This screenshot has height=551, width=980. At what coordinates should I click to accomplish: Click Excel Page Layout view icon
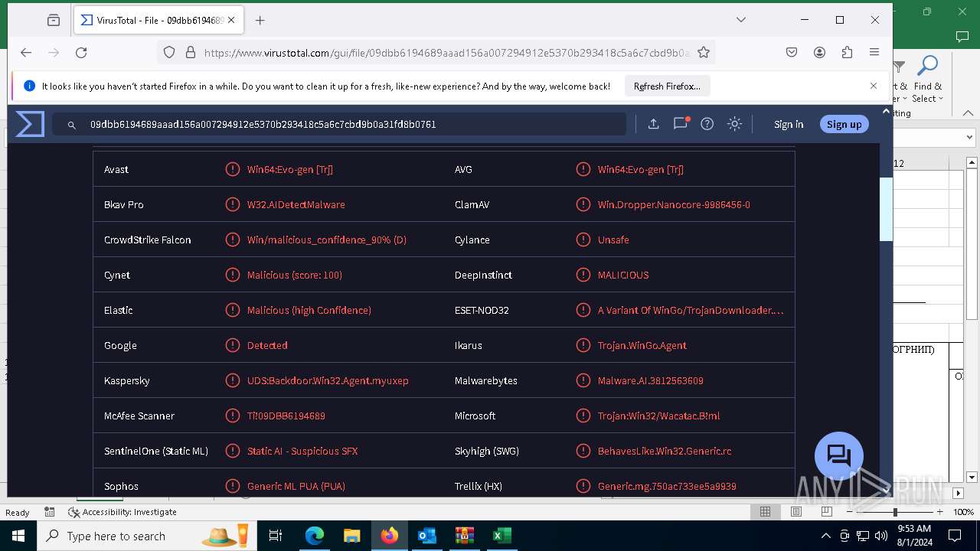[796, 512]
